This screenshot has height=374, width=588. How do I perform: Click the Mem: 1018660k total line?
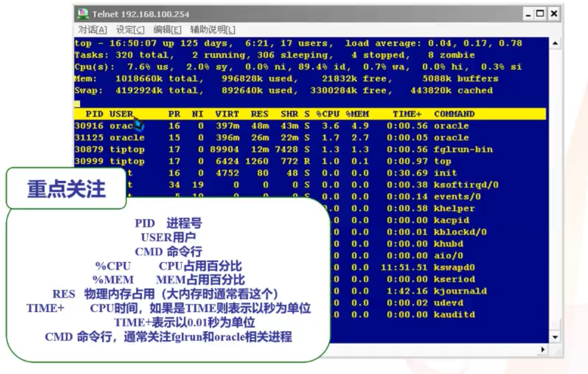coord(286,79)
